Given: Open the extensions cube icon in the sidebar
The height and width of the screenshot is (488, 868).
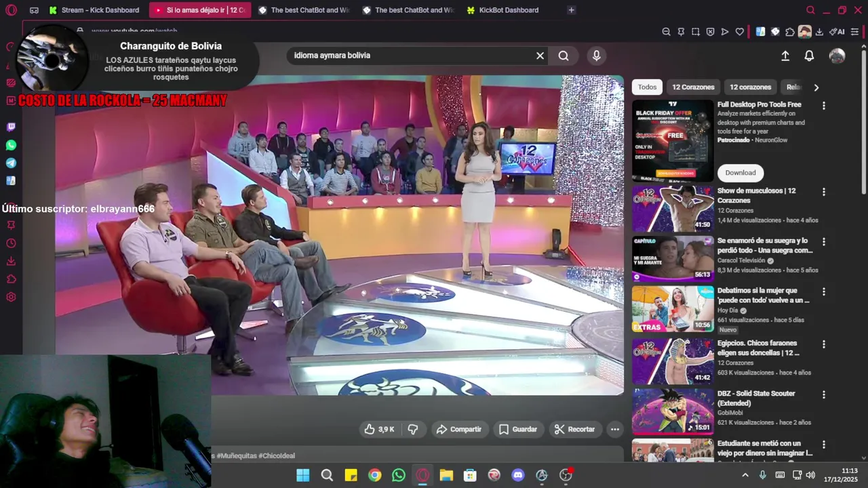Looking at the screenshot, I should pos(11,279).
